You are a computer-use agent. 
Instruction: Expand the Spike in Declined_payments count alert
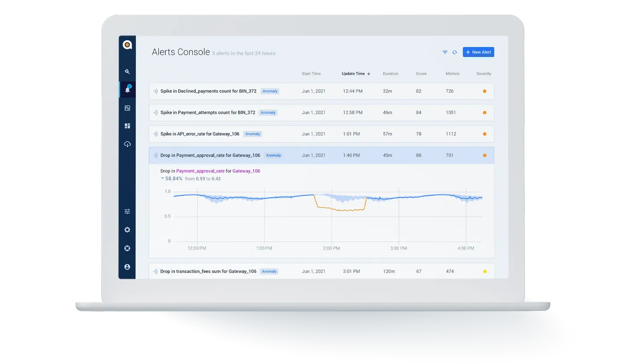coord(321,91)
